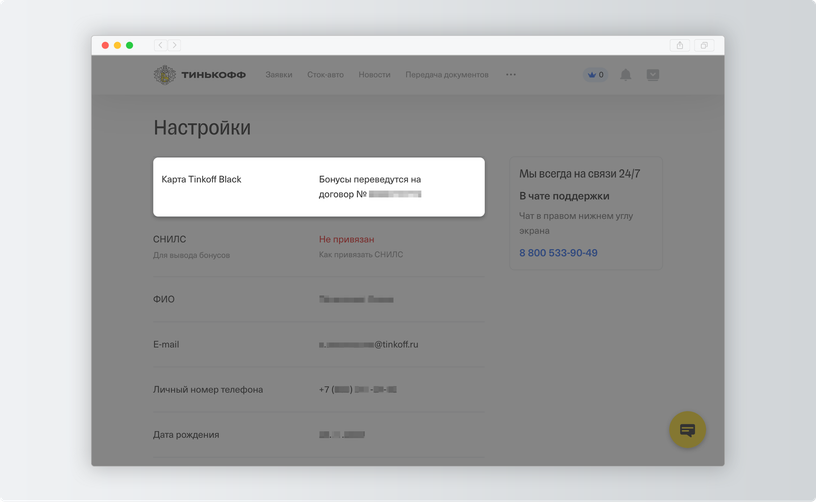Click the support phone 8 800 533-90-49

coord(558,253)
